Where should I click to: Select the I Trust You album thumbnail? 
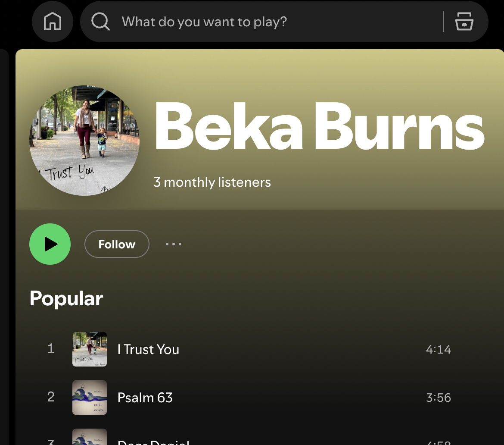[x=89, y=349]
